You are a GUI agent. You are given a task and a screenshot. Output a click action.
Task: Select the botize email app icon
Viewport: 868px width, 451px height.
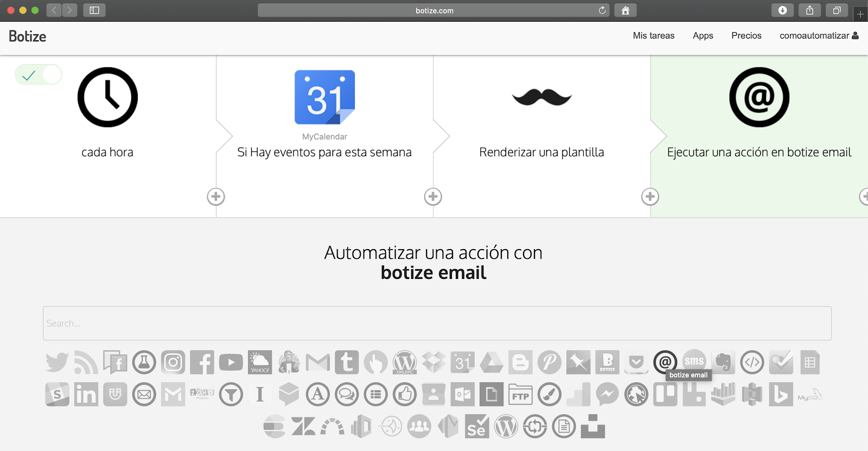pyautogui.click(x=665, y=362)
